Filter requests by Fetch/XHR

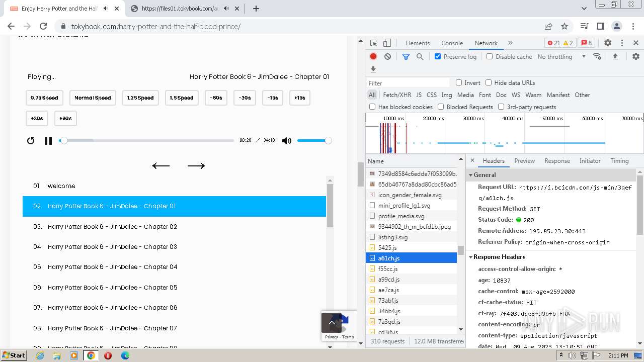(397, 95)
